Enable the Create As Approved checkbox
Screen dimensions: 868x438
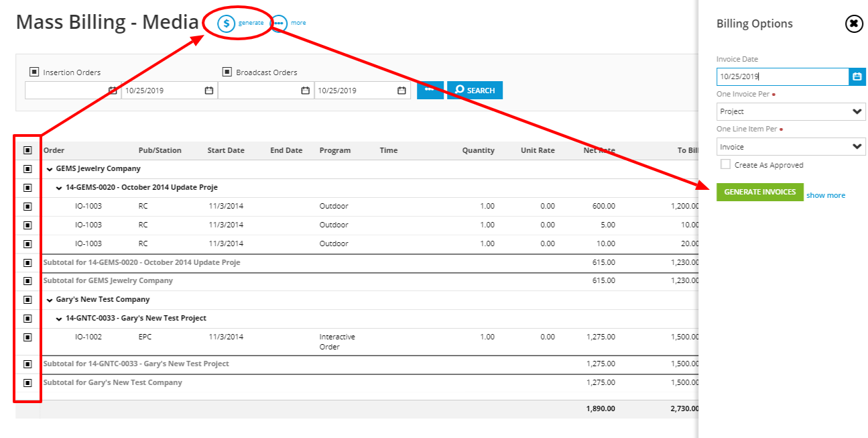click(x=725, y=164)
